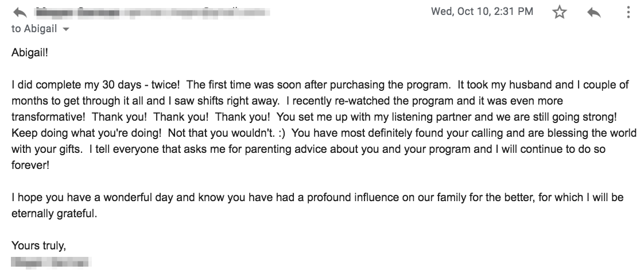The image size is (644, 277).
Task: Star this email message
Action: tap(560, 12)
